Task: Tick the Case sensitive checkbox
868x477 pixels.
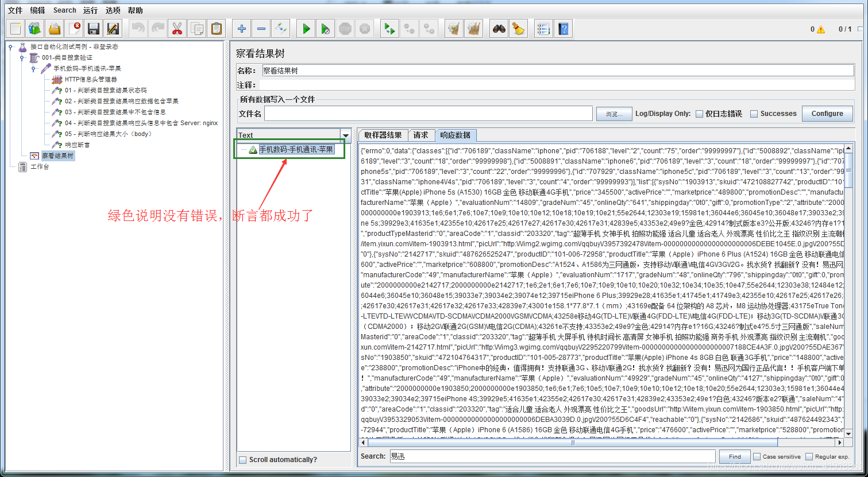Action: (x=757, y=457)
